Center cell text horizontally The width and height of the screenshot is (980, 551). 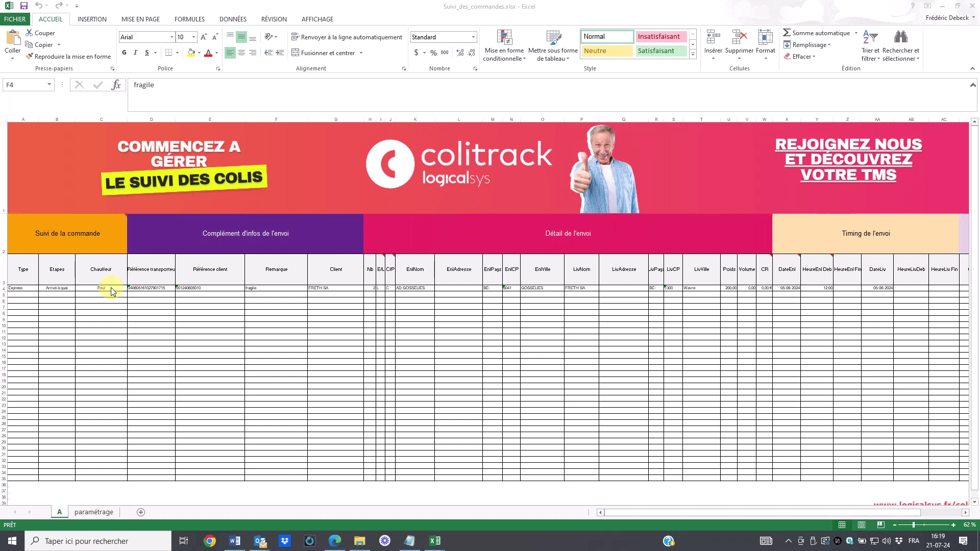[x=241, y=53]
